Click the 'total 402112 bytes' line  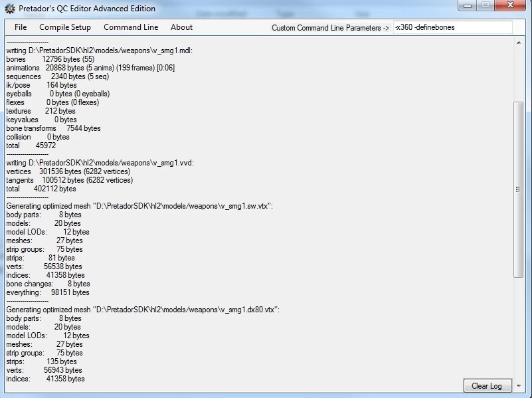(41, 189)
